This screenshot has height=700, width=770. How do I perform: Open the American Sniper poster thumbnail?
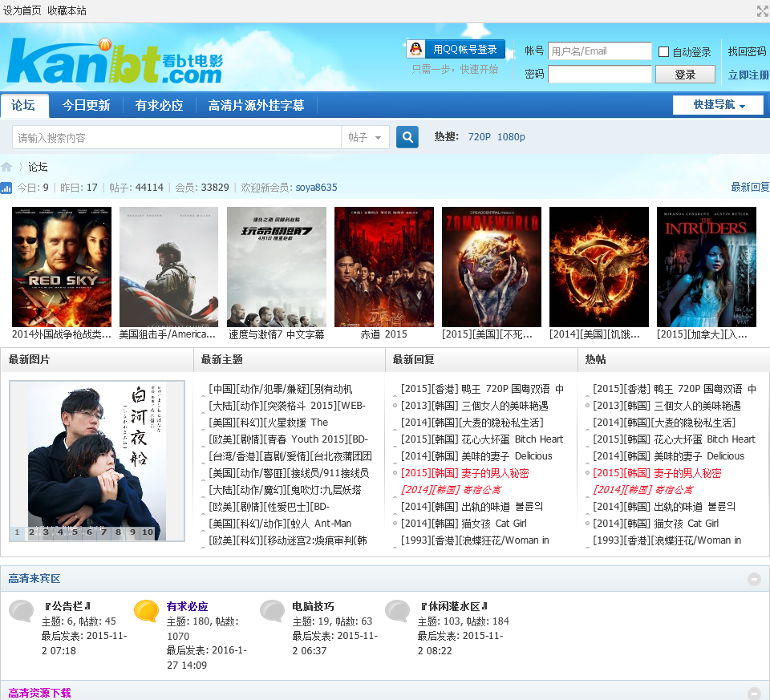pos(168,266)
